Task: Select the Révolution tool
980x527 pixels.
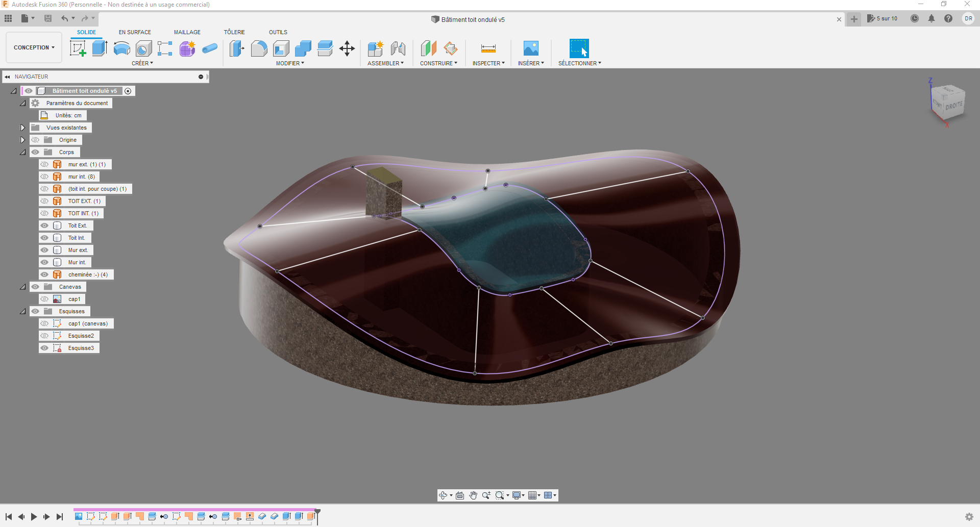Action: click(121, 48)
